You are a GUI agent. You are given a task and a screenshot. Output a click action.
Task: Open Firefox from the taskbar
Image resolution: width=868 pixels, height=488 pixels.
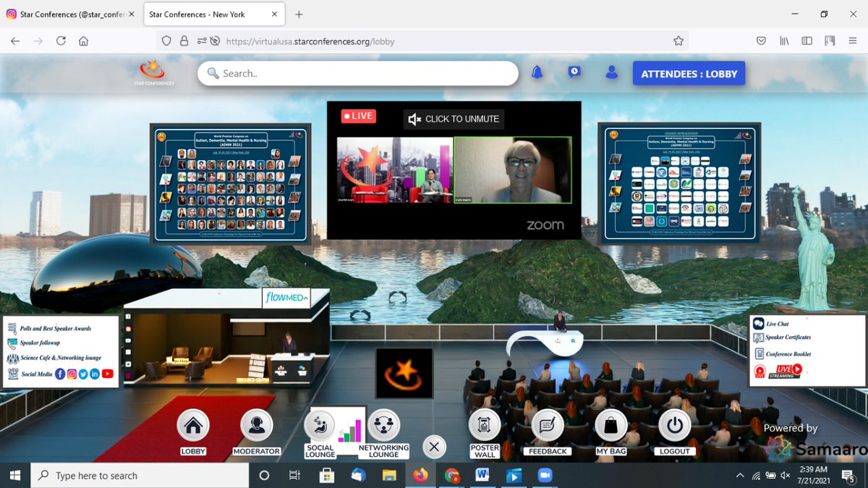[x=420, y=475]
